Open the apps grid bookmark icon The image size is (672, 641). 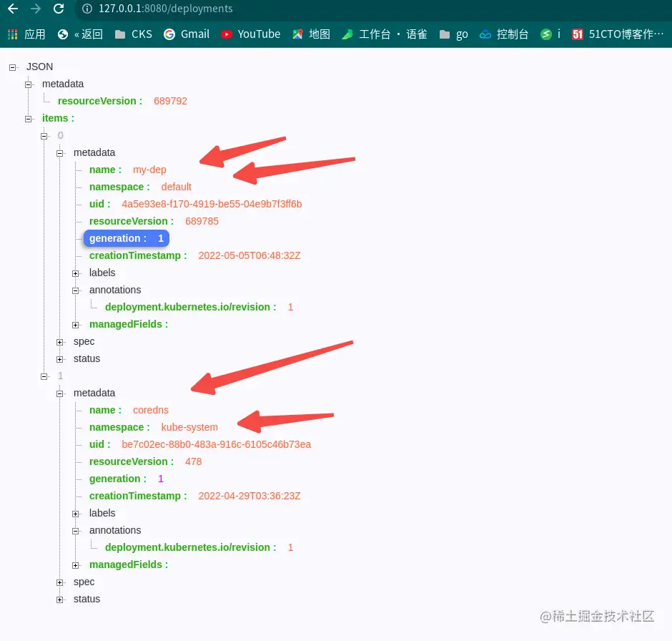coord(13,34)
